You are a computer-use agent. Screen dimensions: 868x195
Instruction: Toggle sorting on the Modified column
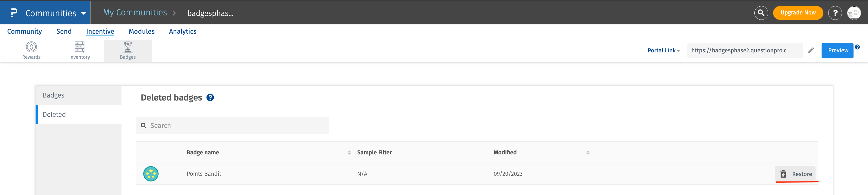[588, 152]
